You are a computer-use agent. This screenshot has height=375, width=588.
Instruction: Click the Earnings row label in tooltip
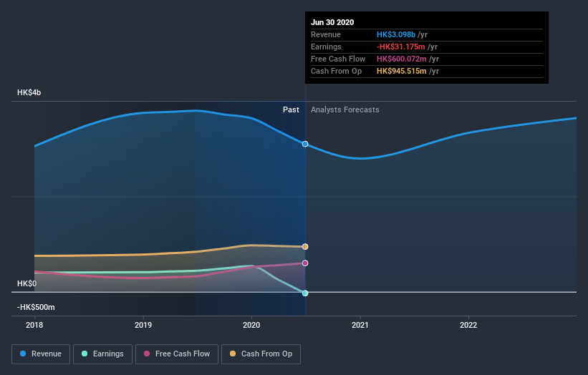327,47
